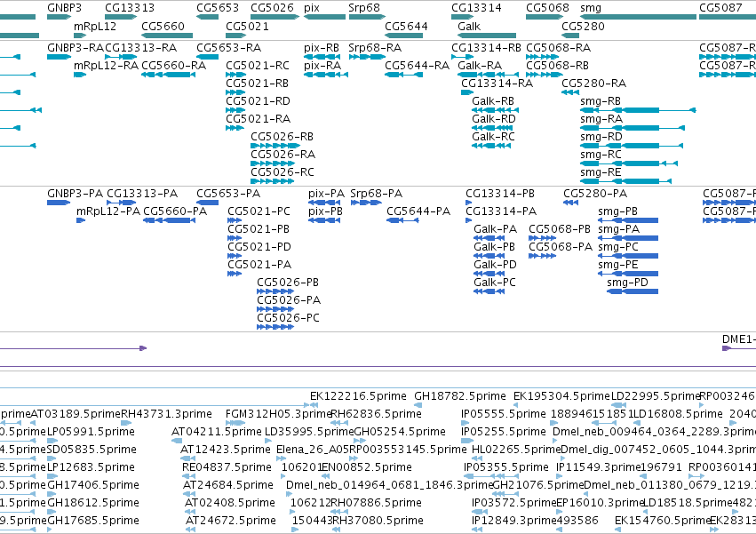Image resolution: width=756 pixels, height=534 pixels.
Task: Select the smg gene arrow glyph
Action: pyautogui.click(x=639, y=17)
